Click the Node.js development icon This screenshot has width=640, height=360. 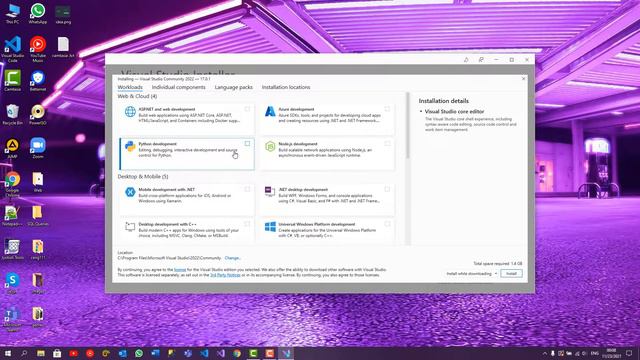click(270, 146)
